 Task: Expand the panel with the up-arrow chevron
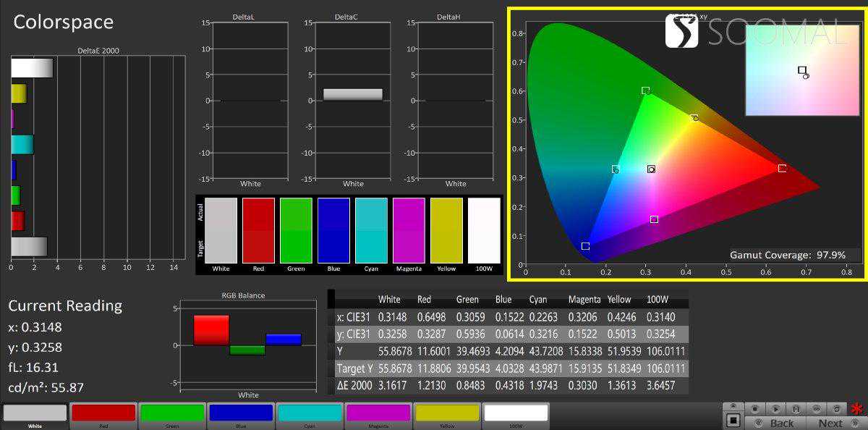click(x=733, y=405)
